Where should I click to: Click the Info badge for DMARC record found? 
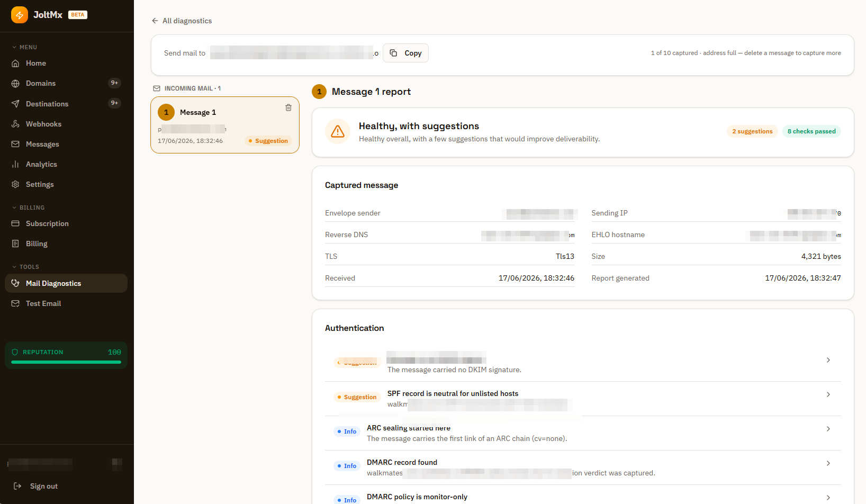(x=347, y=466)
